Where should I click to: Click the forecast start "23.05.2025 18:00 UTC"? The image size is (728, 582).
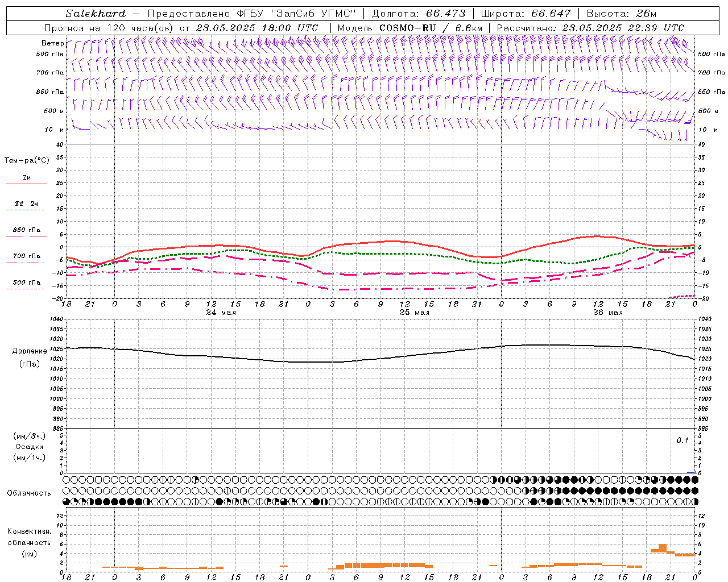point(257,28)
